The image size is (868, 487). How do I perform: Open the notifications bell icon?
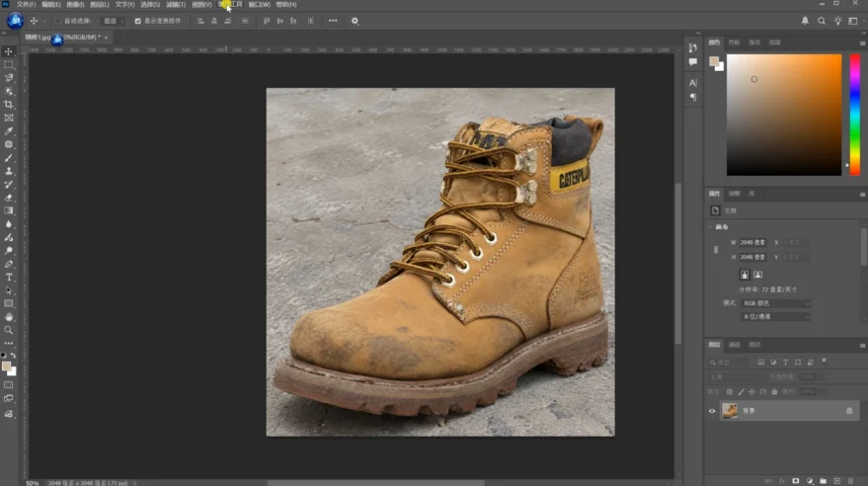pyautogui.click(x=805, y=21)
